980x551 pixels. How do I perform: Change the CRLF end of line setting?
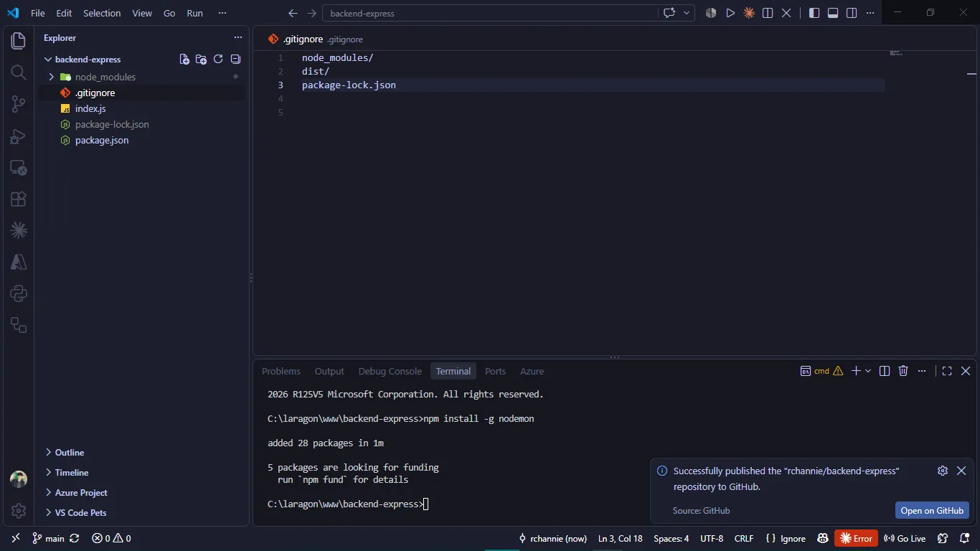click(744, 538)
